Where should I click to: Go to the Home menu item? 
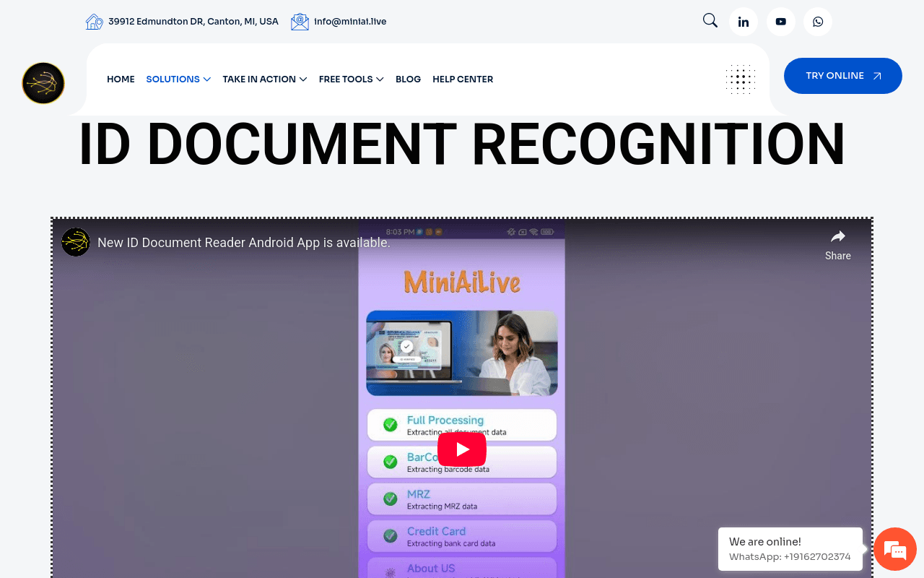[121, 79]
